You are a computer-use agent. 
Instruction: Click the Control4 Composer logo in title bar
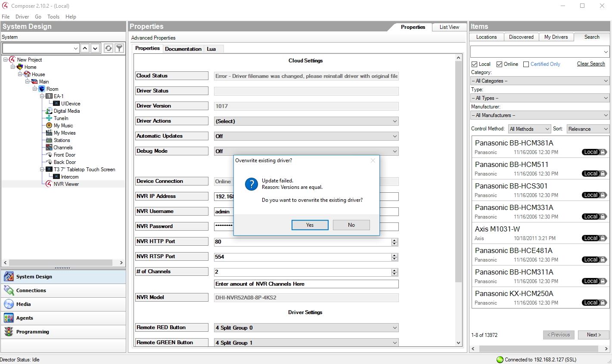pyautogui.click(x=5, y=6)
